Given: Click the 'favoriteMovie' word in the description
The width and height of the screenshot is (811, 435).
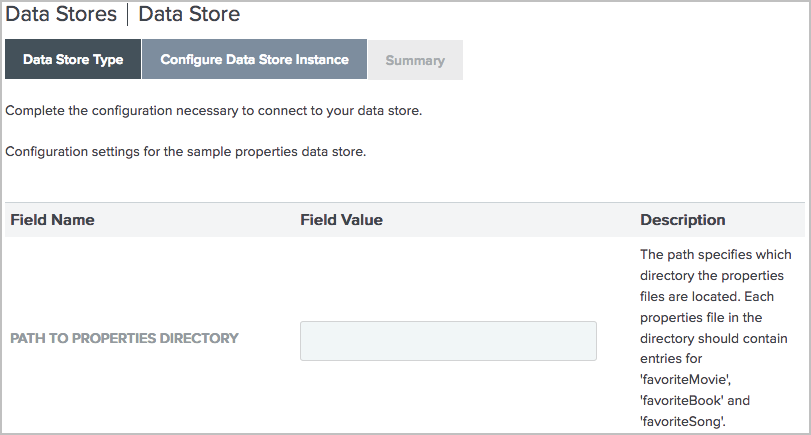Looking at the screenshot, I should click(x=684, y=380).
